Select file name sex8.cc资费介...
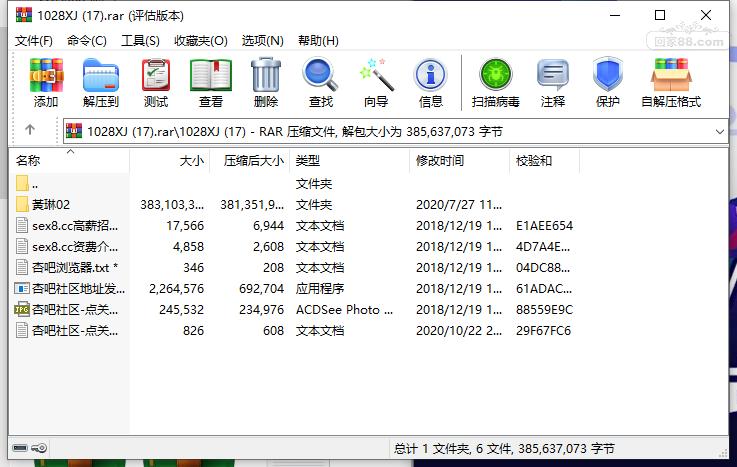This screenshot has height=467, width=737. [75, 247]
